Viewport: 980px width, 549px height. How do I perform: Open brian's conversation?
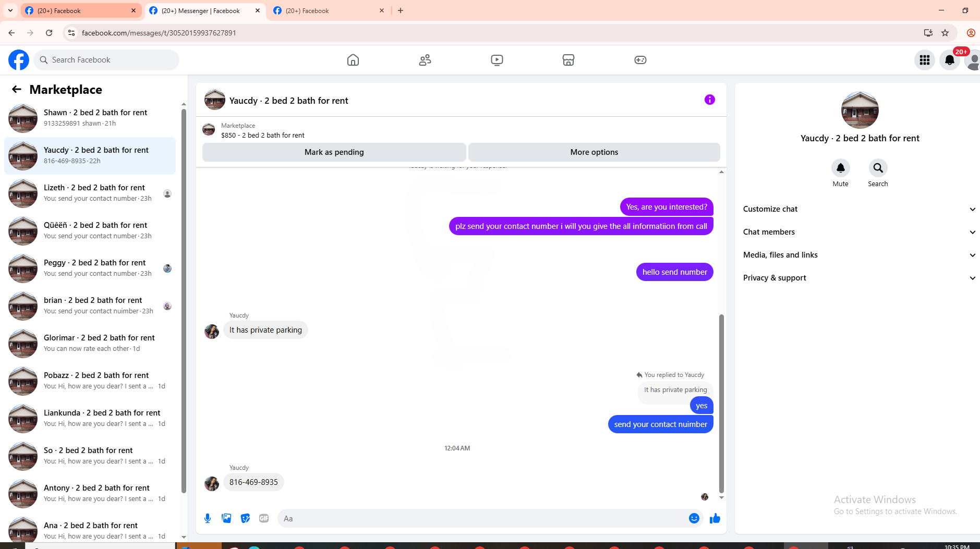tap(90, 306)
